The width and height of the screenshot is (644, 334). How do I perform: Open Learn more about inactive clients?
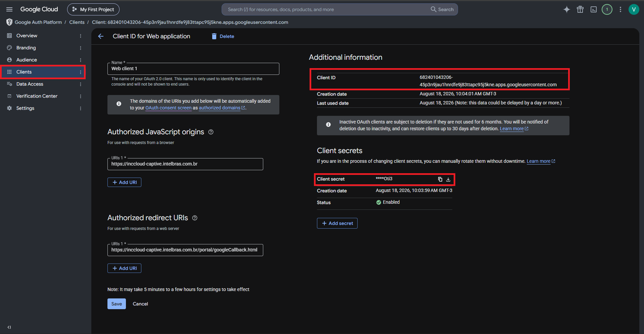(x=514, y=129)
